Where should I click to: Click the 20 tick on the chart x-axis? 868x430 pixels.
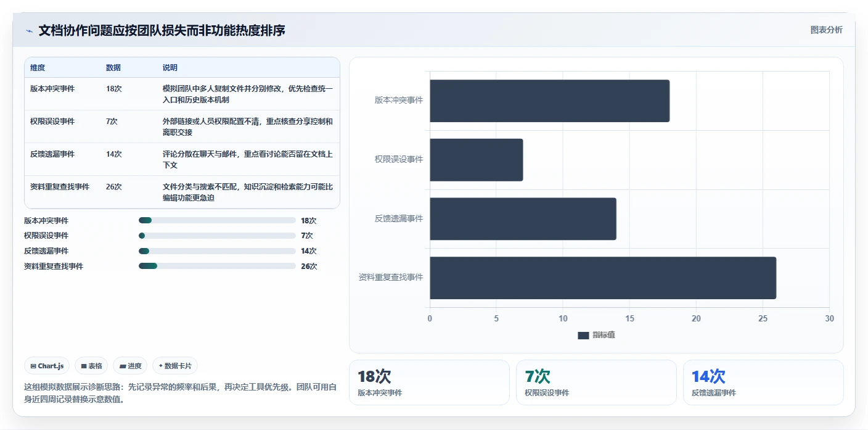pyautogui.click(x=696, y=318)
